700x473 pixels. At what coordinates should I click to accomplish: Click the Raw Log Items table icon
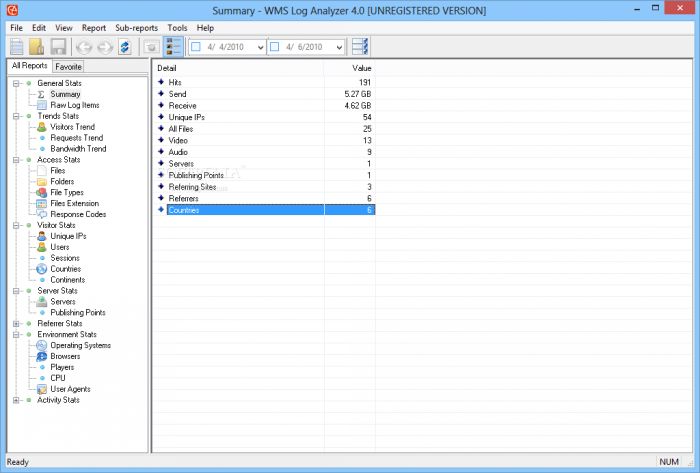(42, 105)
